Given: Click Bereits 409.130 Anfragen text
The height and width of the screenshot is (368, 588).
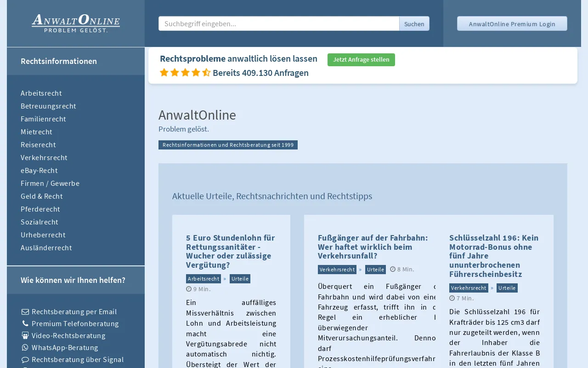Looking at the screenshot, I should pyautogui.click(x=260, y=73).
